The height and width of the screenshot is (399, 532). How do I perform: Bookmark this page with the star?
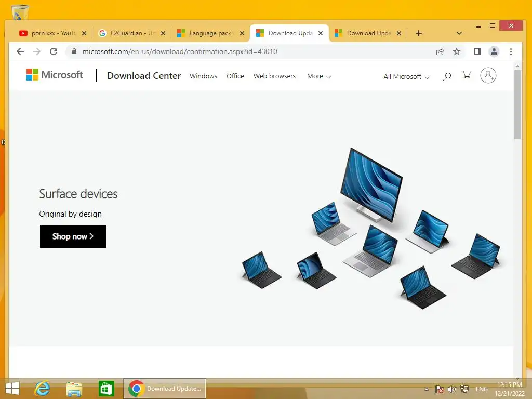(457, 51)
